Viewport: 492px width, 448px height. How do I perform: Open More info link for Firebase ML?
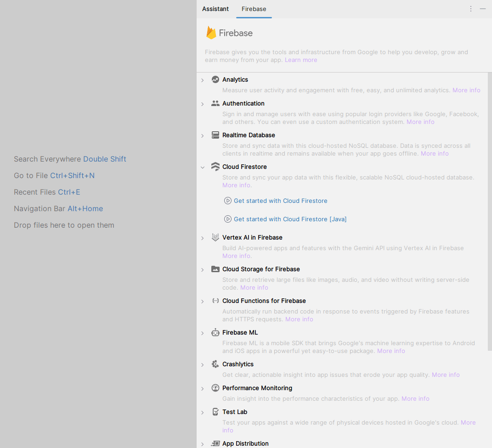tap(391, 351)
